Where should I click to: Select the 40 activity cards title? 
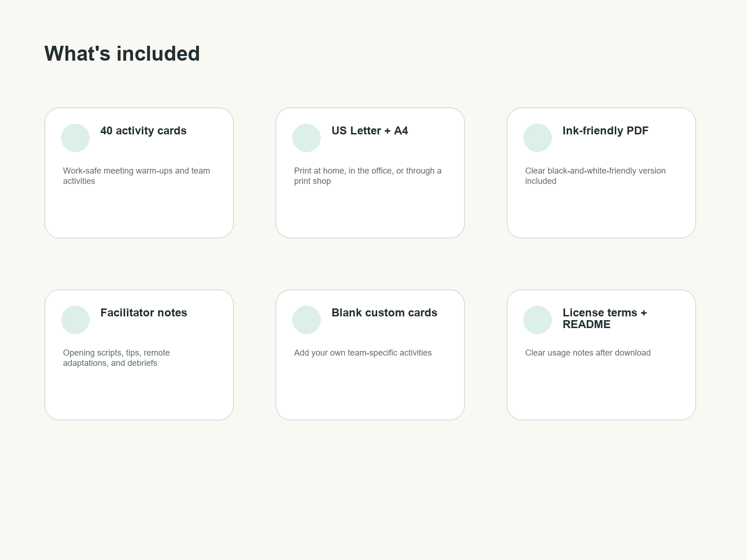pyautogui.click(x=143, y=131)
